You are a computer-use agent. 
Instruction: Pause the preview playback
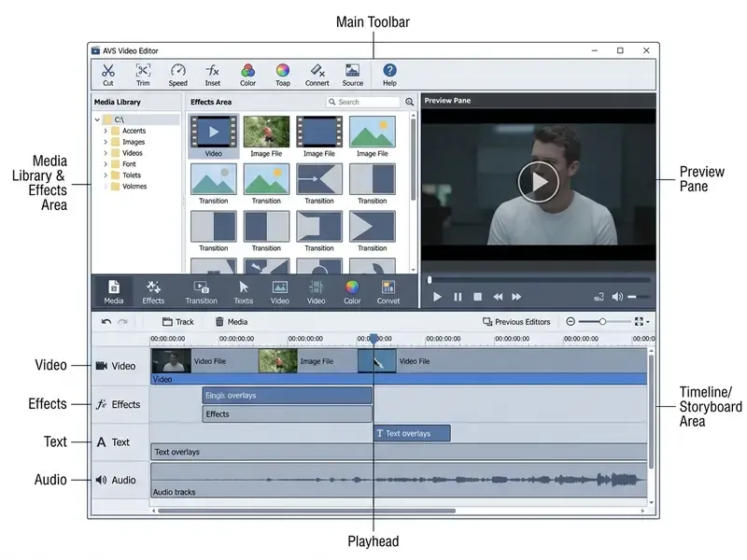(458, 297)
